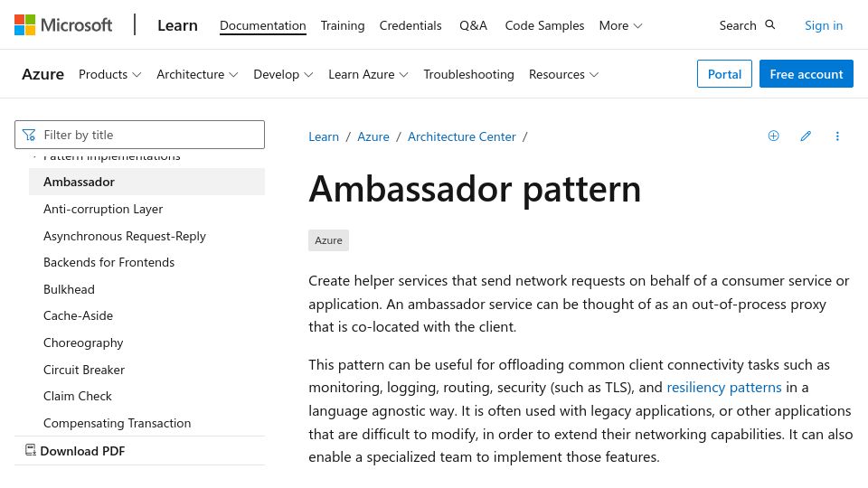Expand the Learn Azure menu
The image size is (868, 488).
[x=368, y=74]
